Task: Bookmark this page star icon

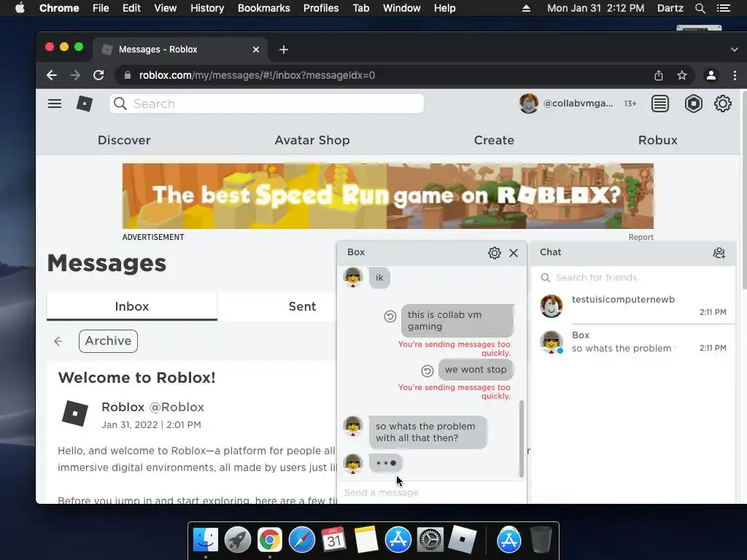Action: (682, 75)
